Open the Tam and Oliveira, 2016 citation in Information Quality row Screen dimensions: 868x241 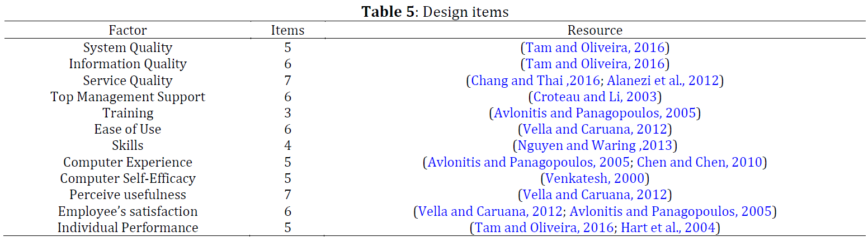(595, 64)
